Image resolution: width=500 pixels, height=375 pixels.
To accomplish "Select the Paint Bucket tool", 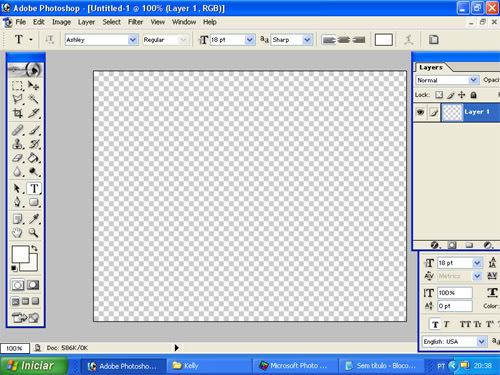I will click(x=33, y=158).
